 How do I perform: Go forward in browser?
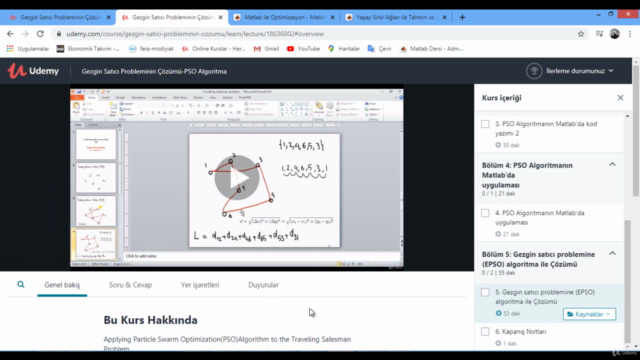pos(25,34)
